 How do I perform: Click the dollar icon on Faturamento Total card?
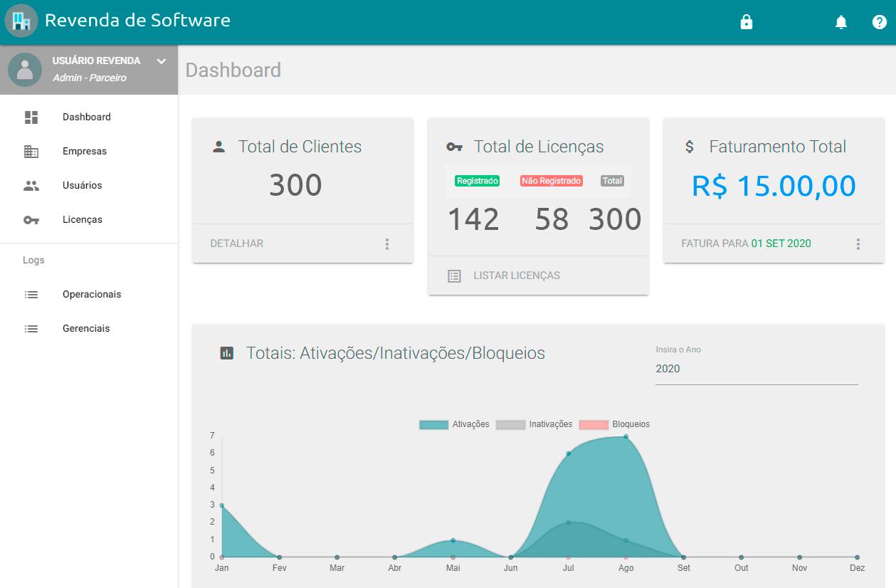(689, 147)
